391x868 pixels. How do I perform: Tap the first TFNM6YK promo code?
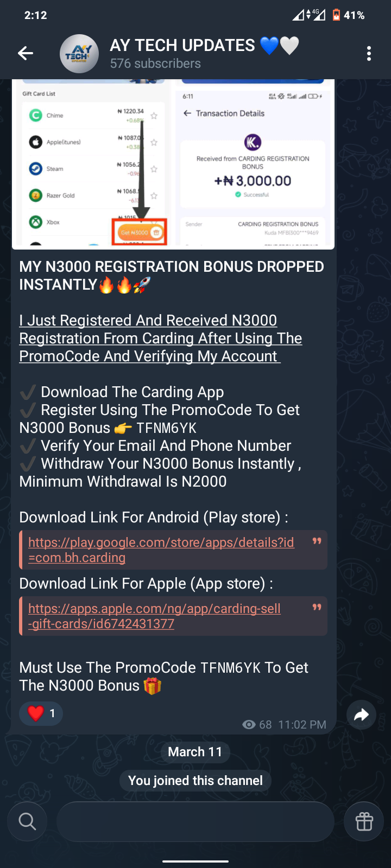pyautogui.click(x=166, y=428)
